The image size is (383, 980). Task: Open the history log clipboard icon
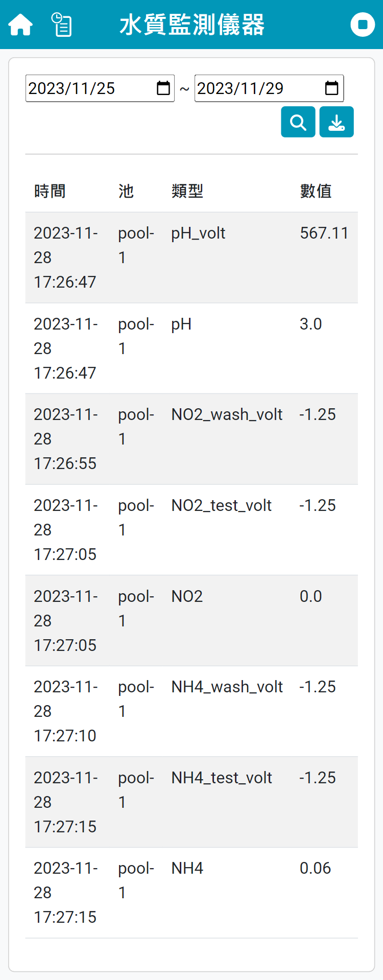[x=62, y=25]
